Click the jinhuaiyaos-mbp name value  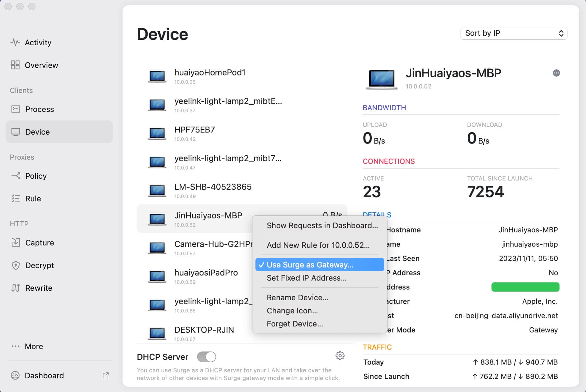(x=530, y=244)
